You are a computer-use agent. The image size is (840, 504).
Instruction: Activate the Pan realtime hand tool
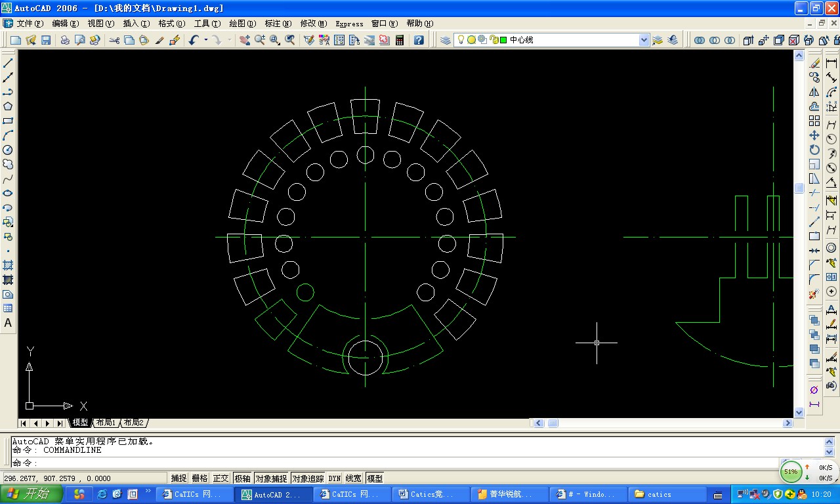tap(244, 40)
